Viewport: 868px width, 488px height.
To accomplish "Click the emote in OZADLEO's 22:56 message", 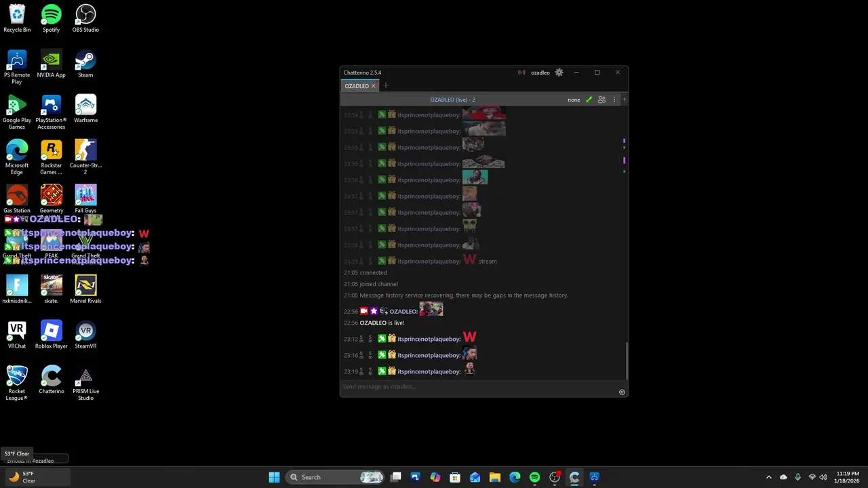I will click(x=431, y=309).
